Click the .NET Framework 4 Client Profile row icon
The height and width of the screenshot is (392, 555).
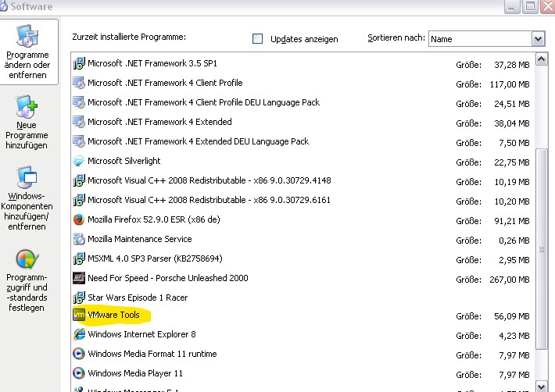pos(79,83)
